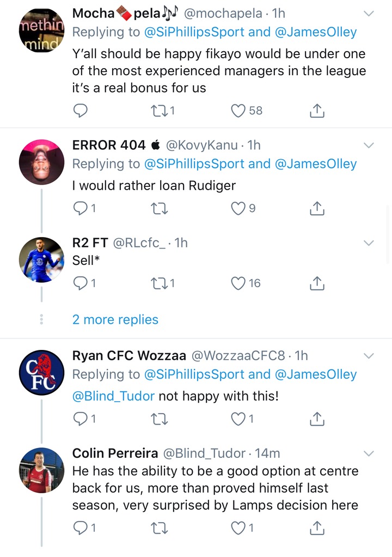Share the ERROR 404 tweet
Viewport: 392px width, 557px height.
click(x=317, y=208)
